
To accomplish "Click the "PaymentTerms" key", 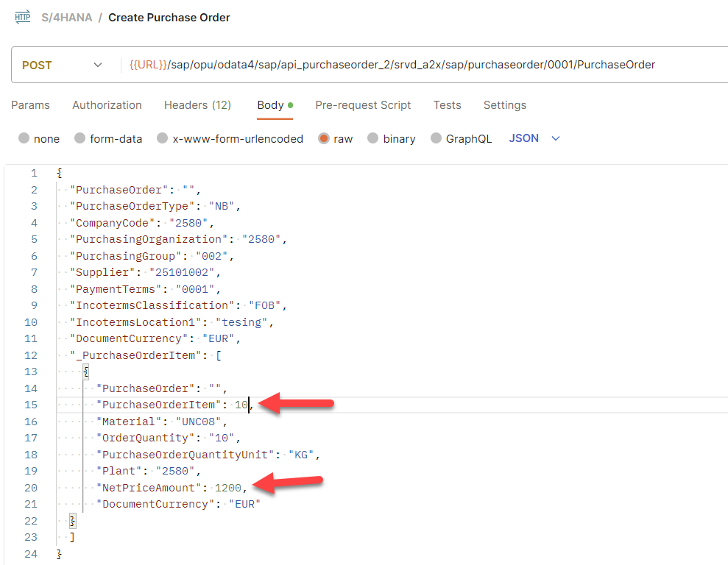I will click(x=116, y=289).
